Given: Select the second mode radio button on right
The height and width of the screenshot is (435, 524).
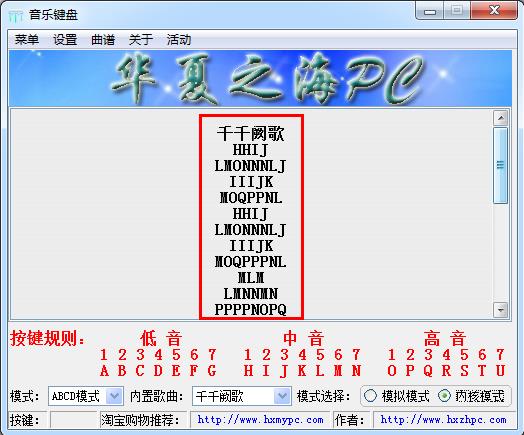Looking at the screenshot, I should click(x=444, y=396).
